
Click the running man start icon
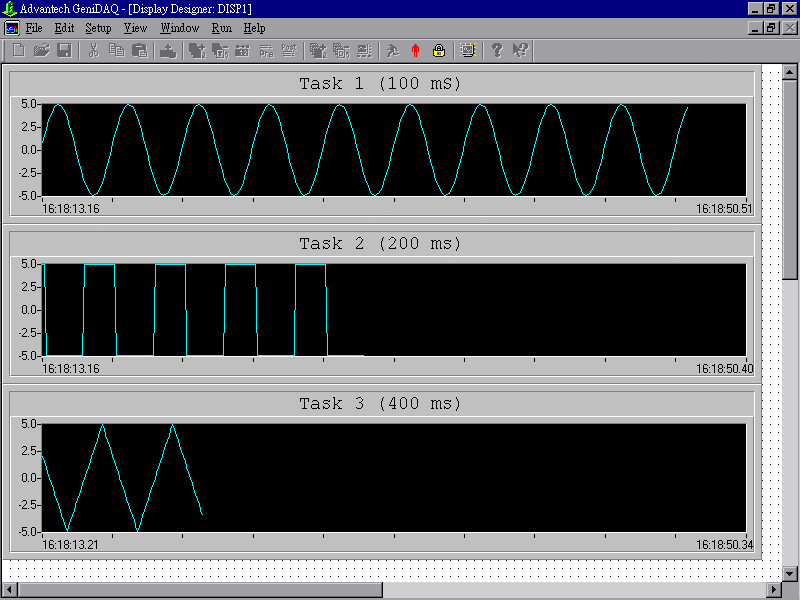(393, 50)
